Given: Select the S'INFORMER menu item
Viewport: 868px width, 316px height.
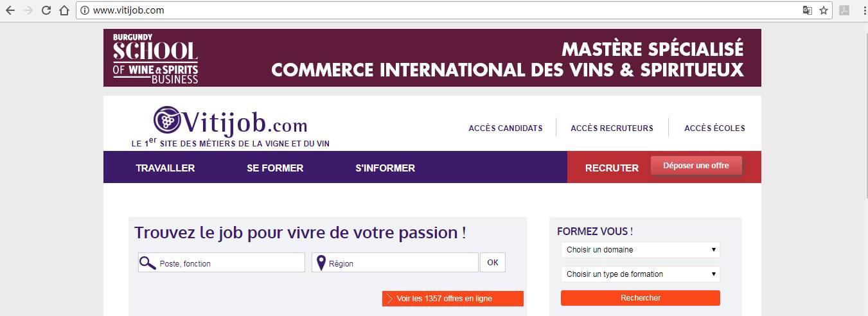Looking at the screenshot, I should click(385, 168).
